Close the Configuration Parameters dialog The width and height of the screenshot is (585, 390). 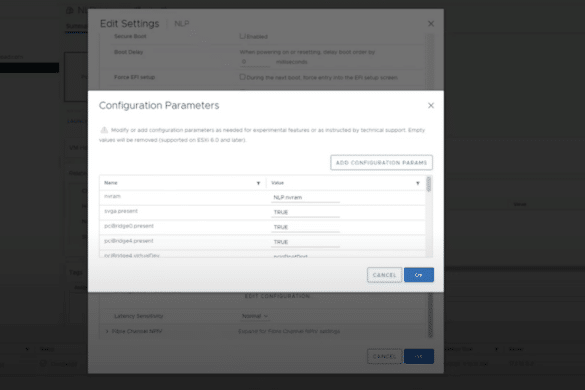(x=431, y=106)
